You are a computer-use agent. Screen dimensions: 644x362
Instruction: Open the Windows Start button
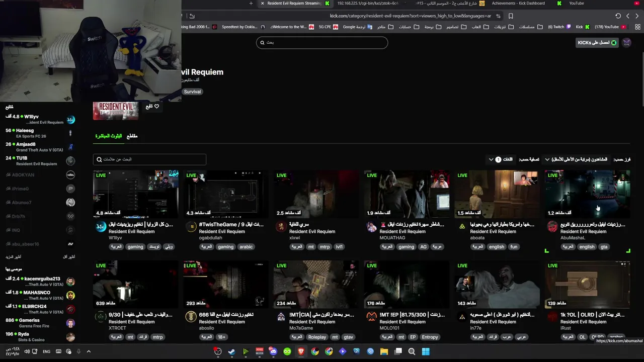point(426,351)
